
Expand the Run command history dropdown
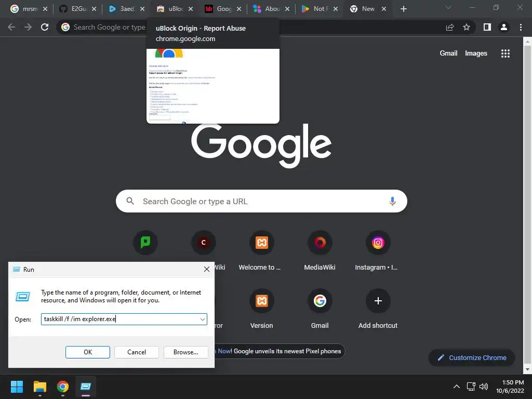[x=203, y=320]
